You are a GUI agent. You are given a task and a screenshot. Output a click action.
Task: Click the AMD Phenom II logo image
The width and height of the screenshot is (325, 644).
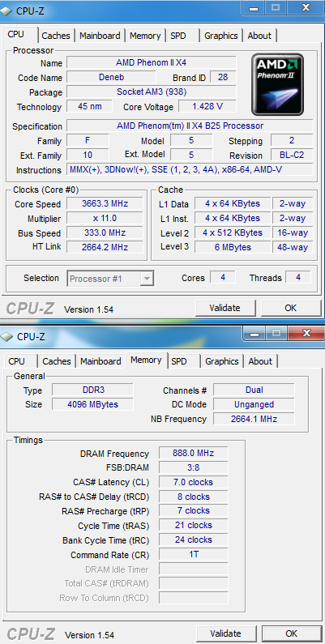point(277,84)
